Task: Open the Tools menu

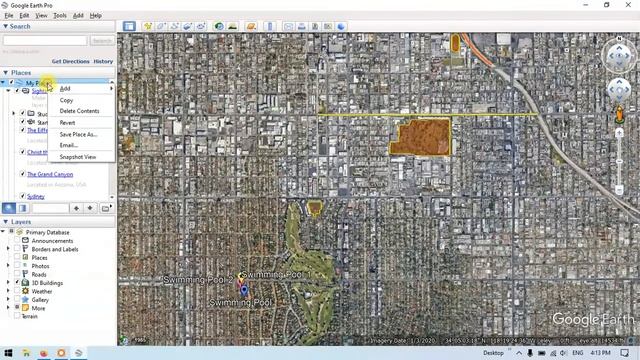Action: point(60,16)
